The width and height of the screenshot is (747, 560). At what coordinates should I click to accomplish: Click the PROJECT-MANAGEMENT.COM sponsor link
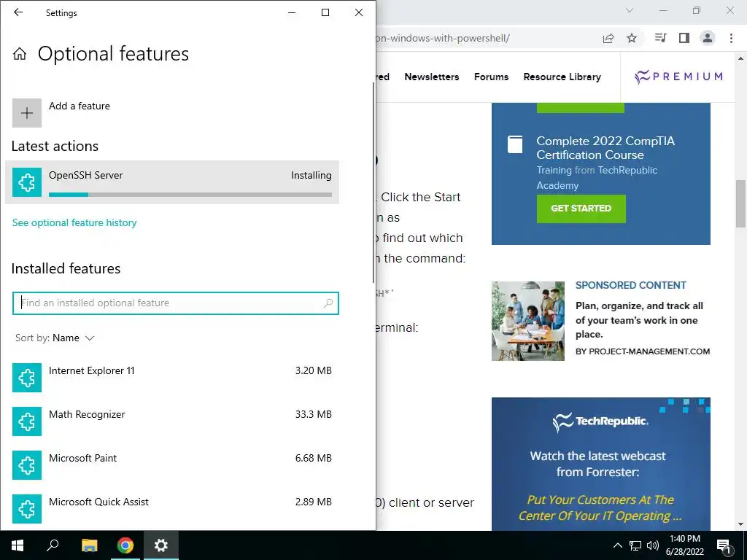point(643,351)
